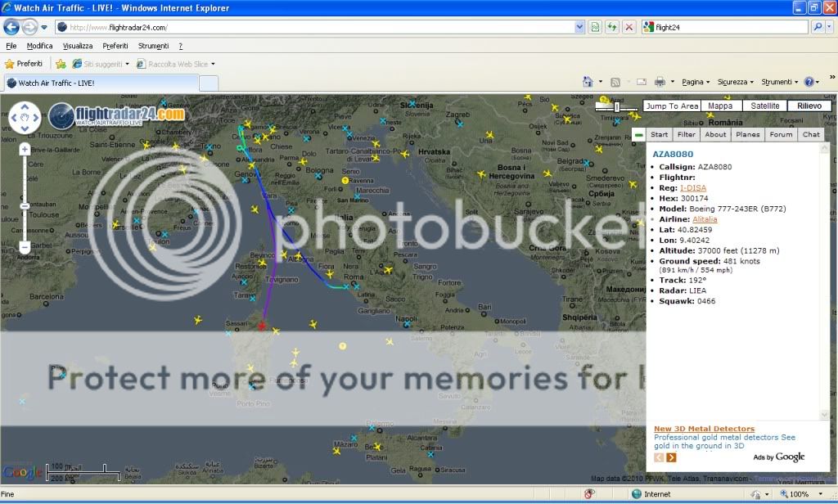Expand the Sicurezza command menu

pos(736,82)
